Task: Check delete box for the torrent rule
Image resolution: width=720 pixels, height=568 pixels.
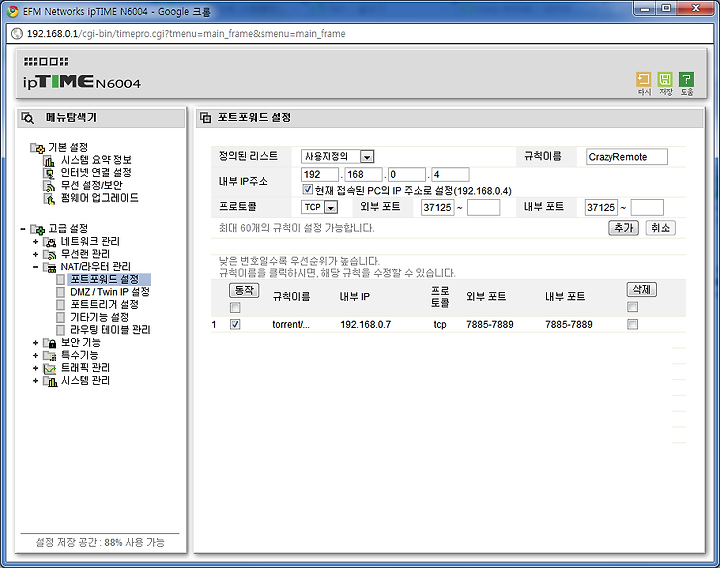Action: point(632,325)
